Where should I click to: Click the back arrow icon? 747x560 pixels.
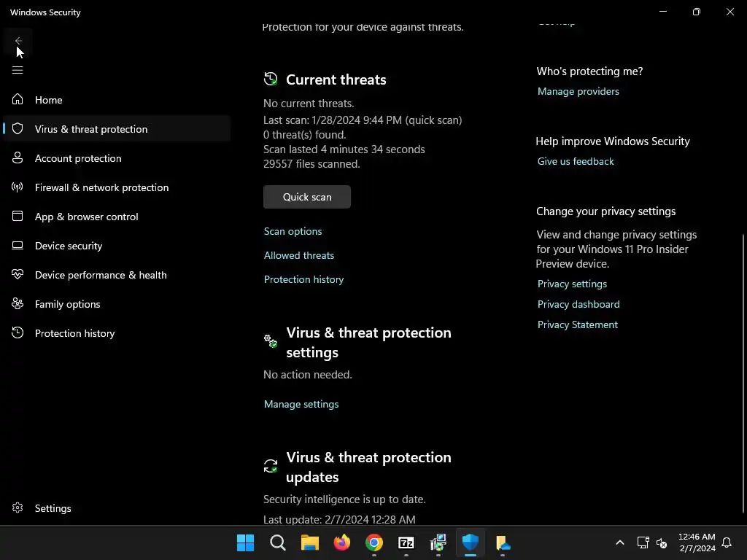[x=18, y=41]
